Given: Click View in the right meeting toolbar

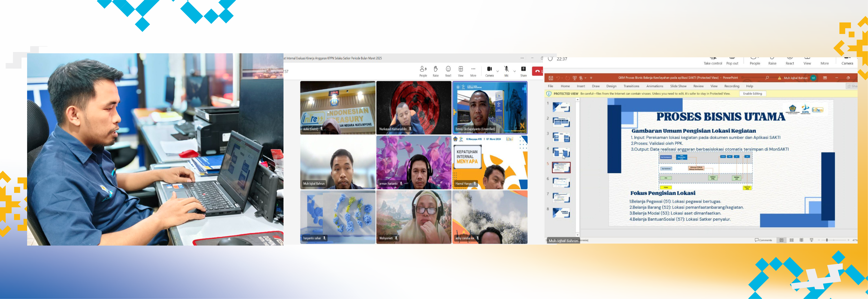Looking at the screenshot, I should (807, 62).
